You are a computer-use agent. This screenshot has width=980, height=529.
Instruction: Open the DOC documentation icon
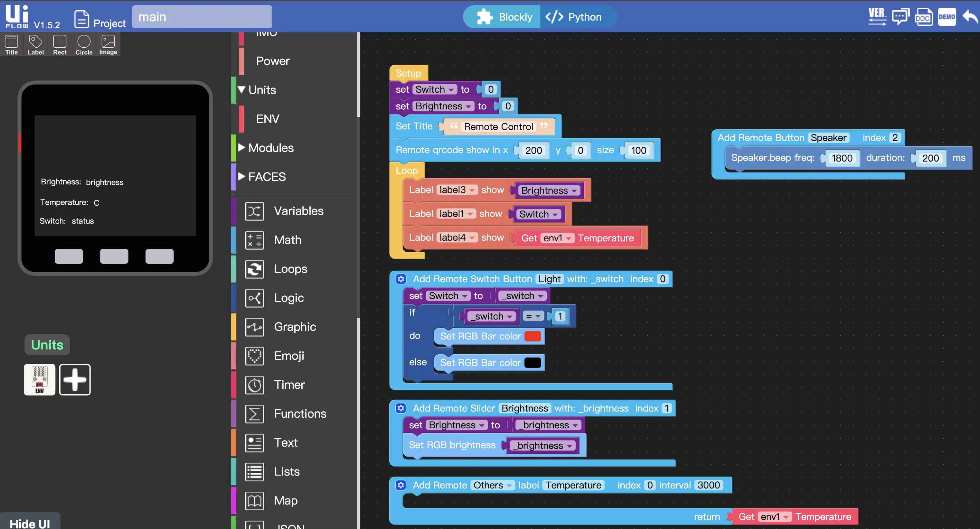pos(923,17)
